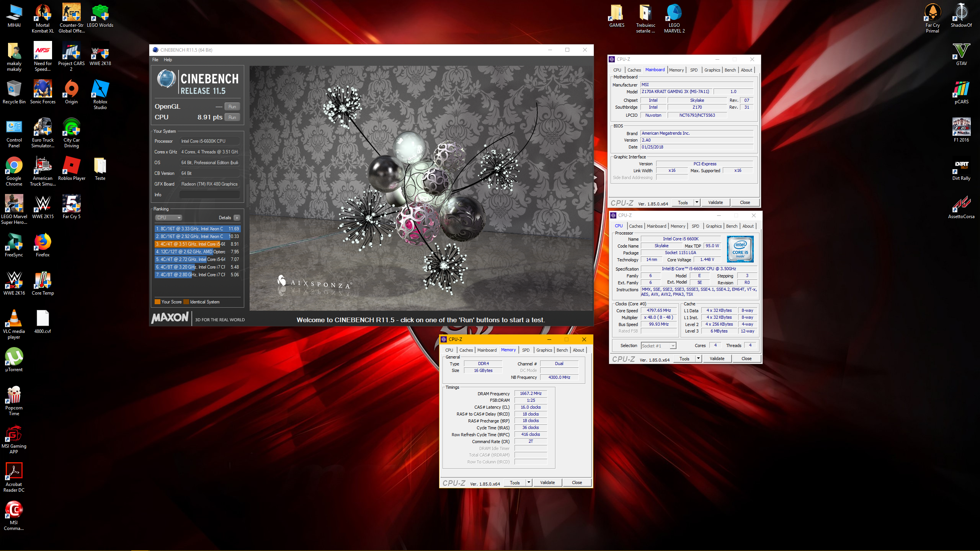Open the LEGO Worlds desktop icon

(x=100, y=15)
